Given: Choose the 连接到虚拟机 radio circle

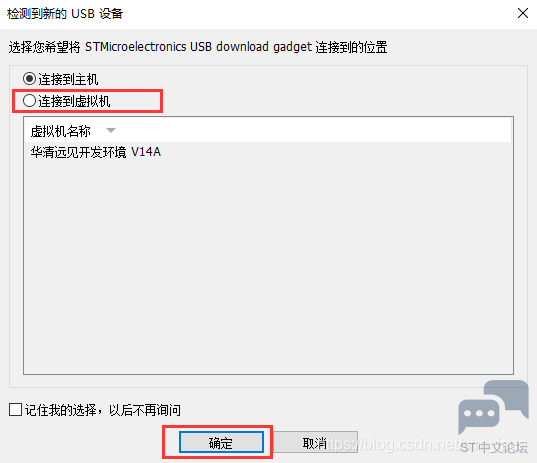Looking at the screenshot, I should pyautogui.click(x=29, y=101).
